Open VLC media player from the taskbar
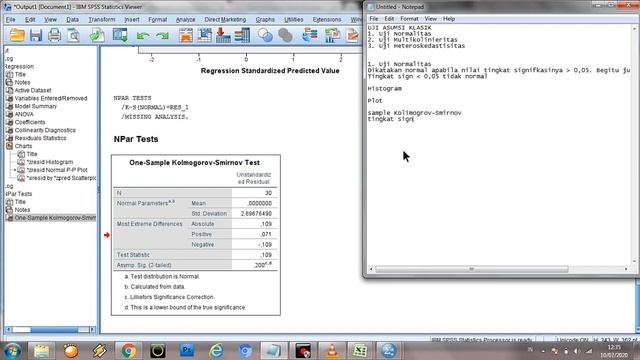 point(332,351)
